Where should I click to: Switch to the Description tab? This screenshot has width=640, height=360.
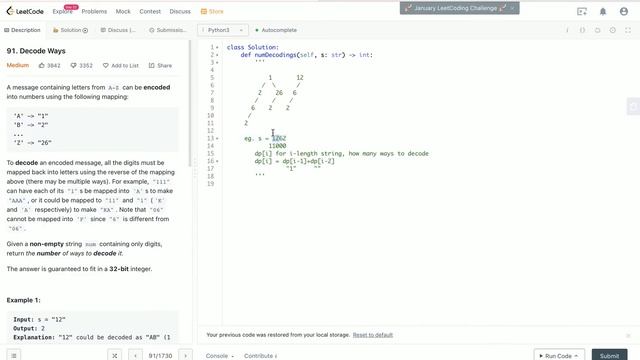click(22, 30)
